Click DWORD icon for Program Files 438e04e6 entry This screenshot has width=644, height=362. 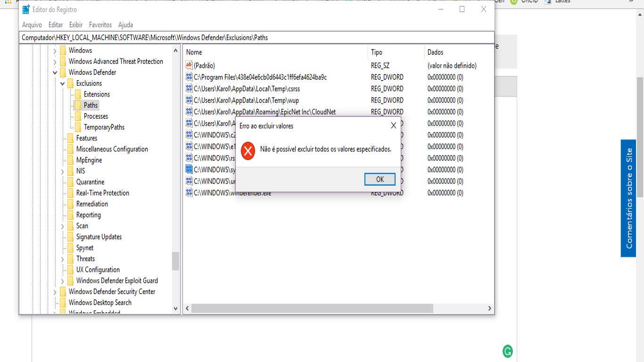click(189, 77)
